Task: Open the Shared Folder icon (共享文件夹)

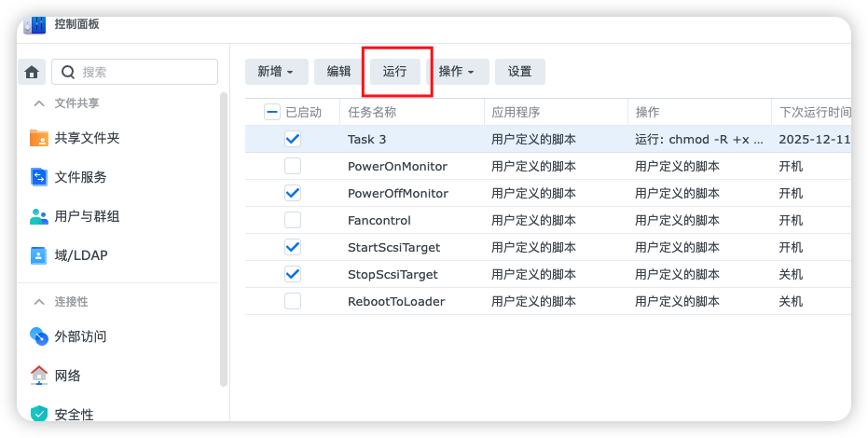Action: (39, 138)
